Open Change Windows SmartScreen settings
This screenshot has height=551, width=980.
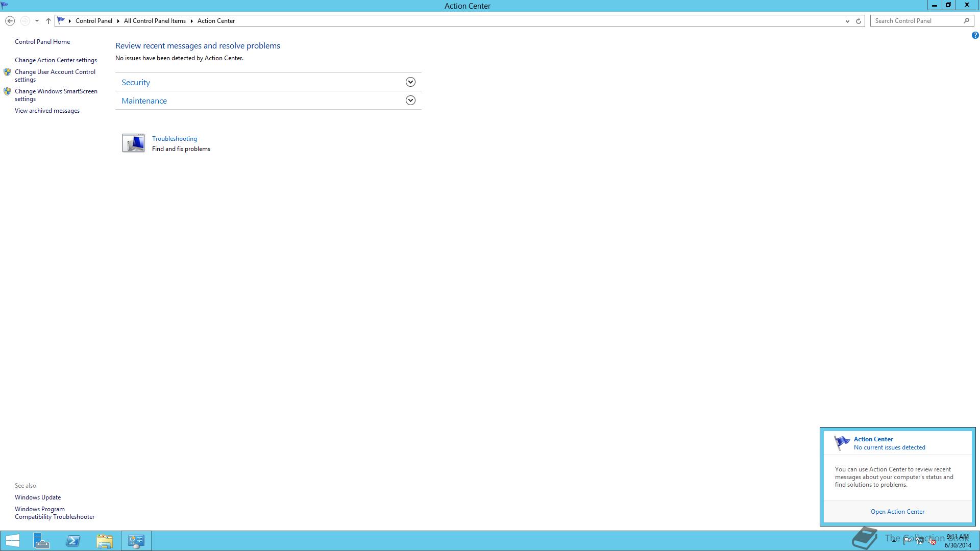click(56, 95)
